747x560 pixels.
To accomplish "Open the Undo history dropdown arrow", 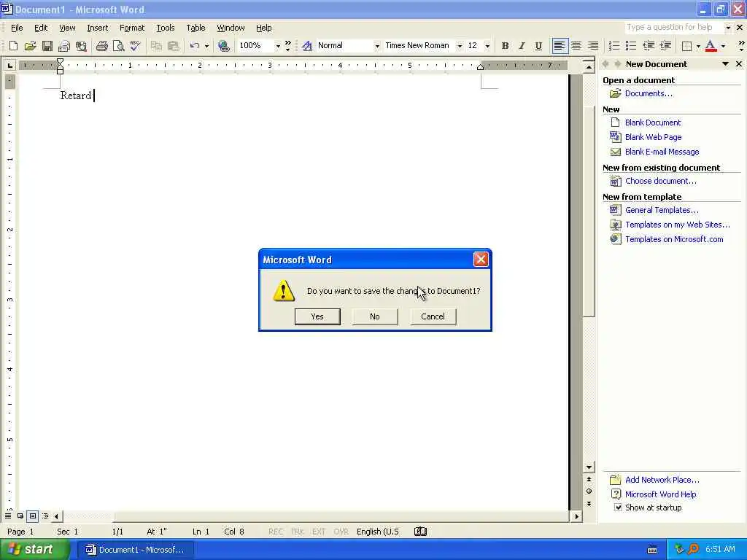I will (x=206, y=46).
